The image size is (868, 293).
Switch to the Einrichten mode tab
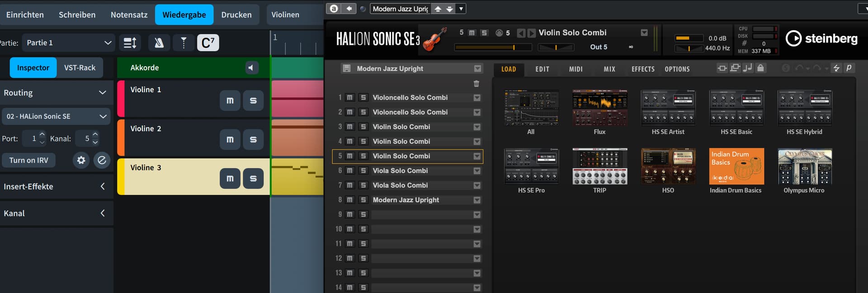point(25,14)
